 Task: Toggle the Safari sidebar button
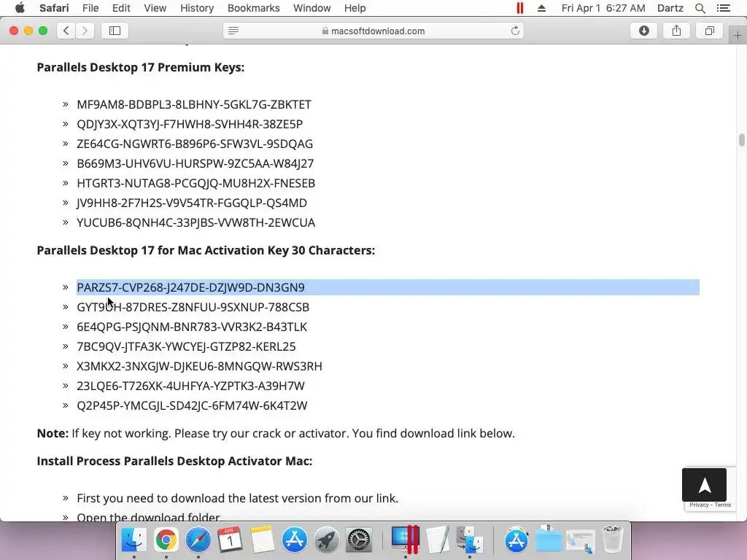click(x=115, y=31)
